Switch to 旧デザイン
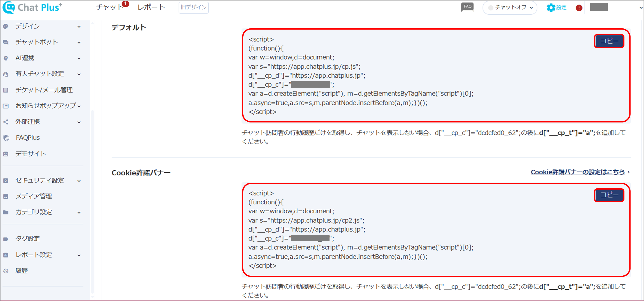This screenshot has width=644, height=301. tap(194, 8)
